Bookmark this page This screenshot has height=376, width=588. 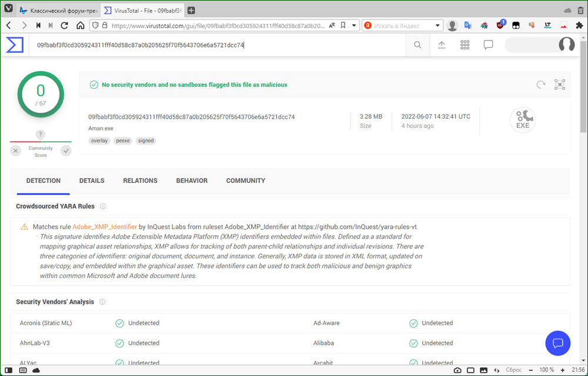click(343, 25)
